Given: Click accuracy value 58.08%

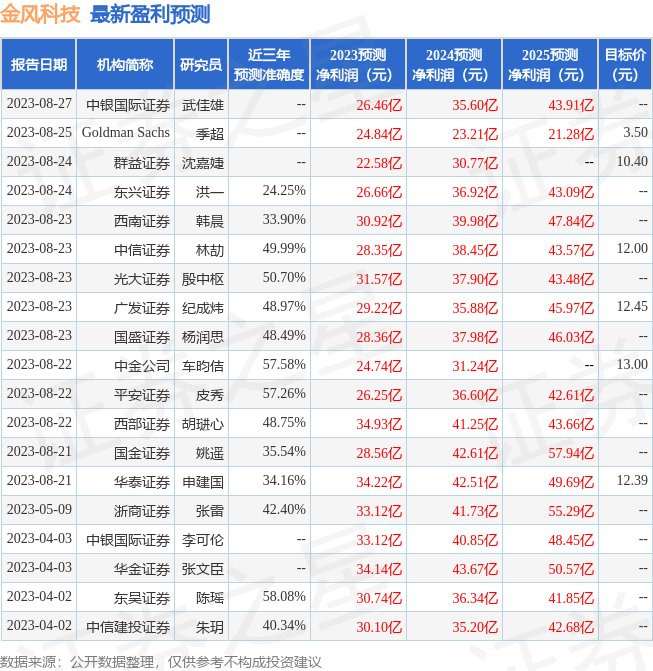Looking at the screenshot, I should [x=284, y=596].
